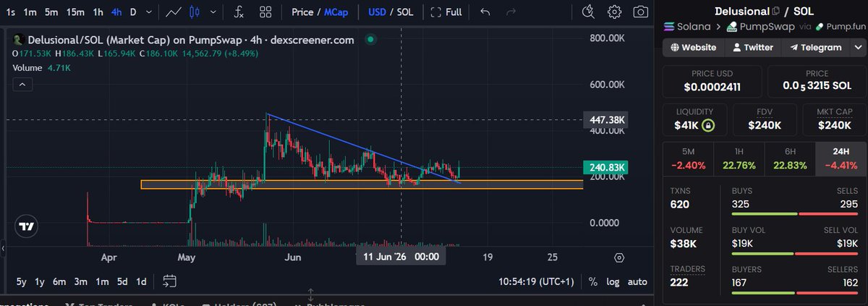Open the token Website link
This screenshot has height=306, width=868.
693,47
